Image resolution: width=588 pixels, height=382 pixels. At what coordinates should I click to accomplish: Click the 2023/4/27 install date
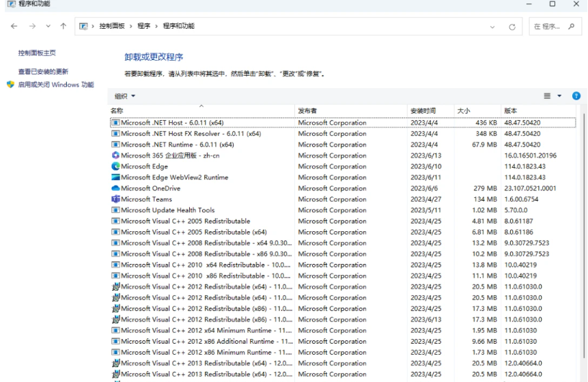(425, 199)
